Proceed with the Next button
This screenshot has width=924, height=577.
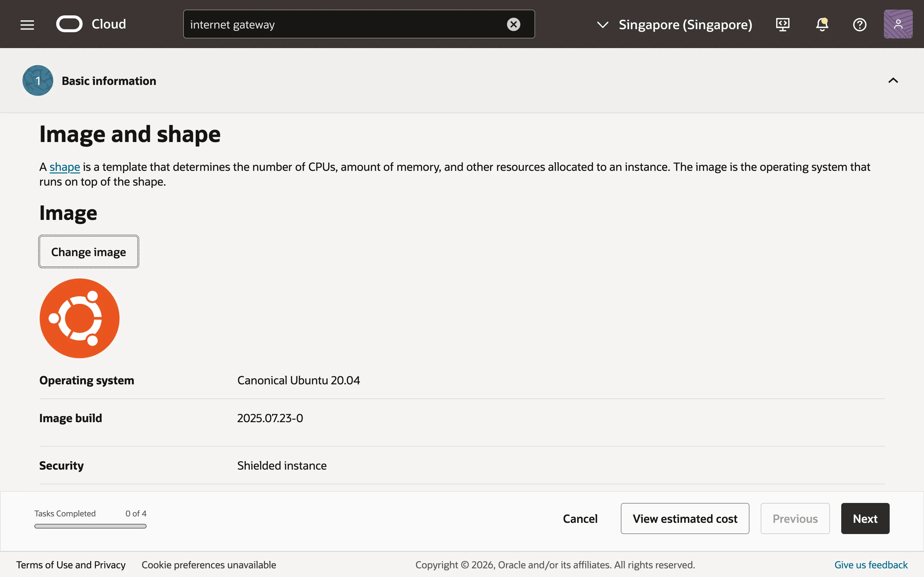[x=865, y=518]
